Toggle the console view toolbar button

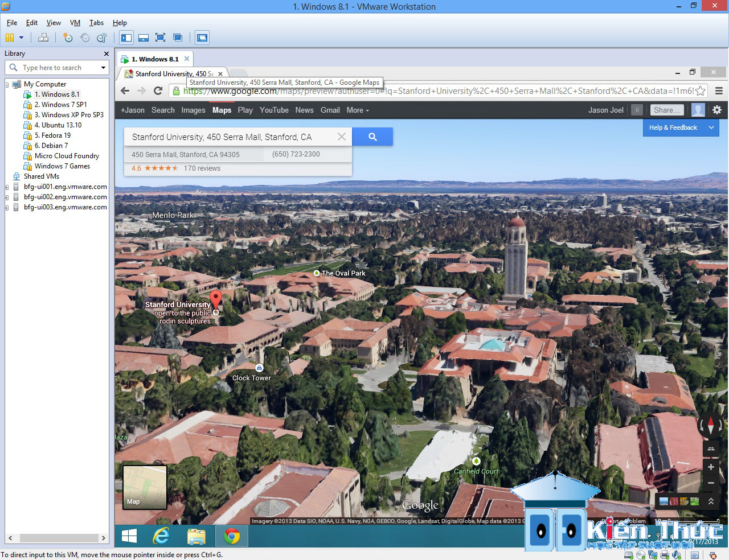coord(202,38)
